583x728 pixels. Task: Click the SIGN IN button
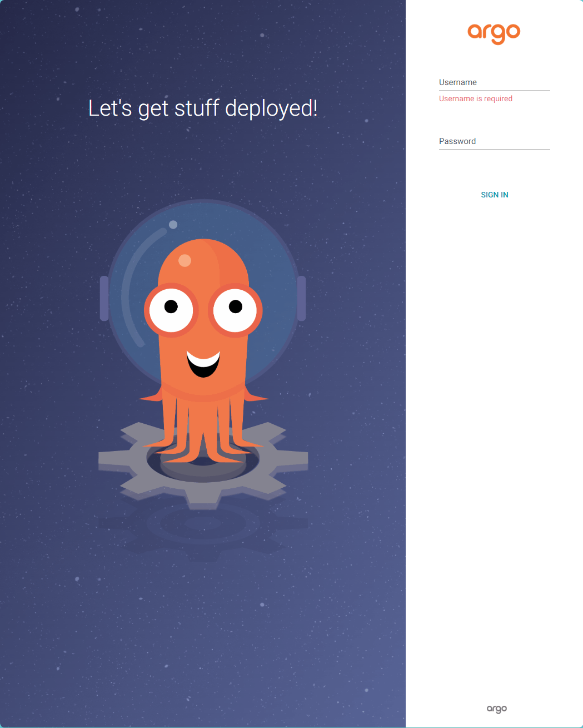pyautogui.click(x=495, y=195)
